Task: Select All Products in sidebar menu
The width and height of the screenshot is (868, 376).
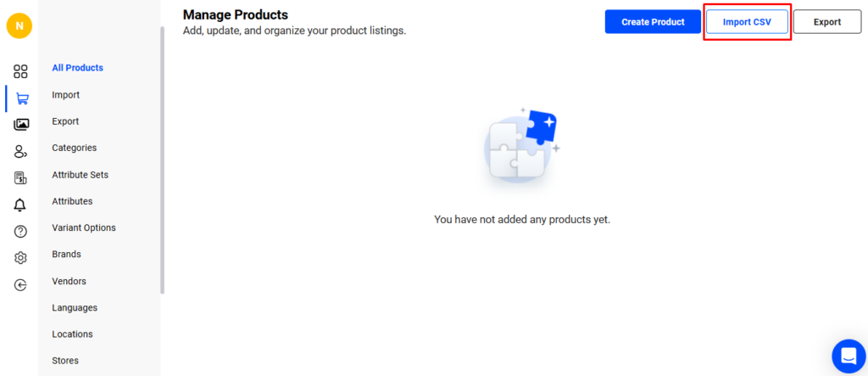Action: pyautogui.click(x=77, y=68)
